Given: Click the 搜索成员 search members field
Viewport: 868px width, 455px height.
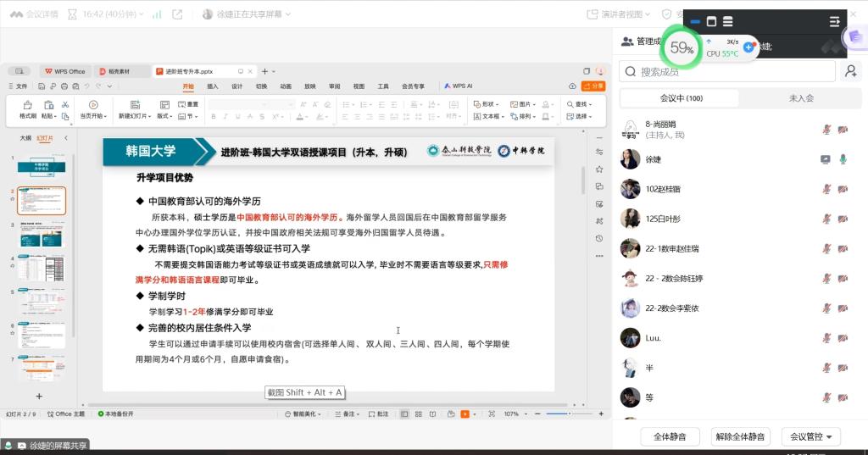Looking at the screenshot, I should (726, 71).
